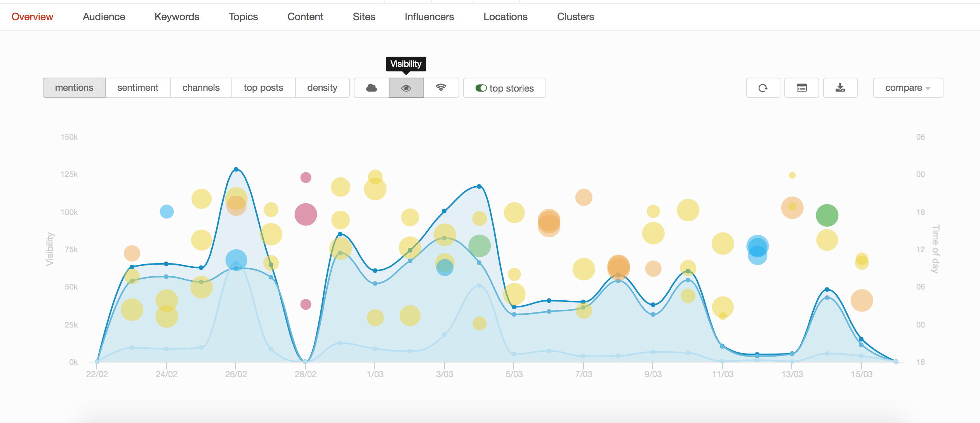Switch chart to channels view
This screenshot has height=423, width=980.
[201, 88]
